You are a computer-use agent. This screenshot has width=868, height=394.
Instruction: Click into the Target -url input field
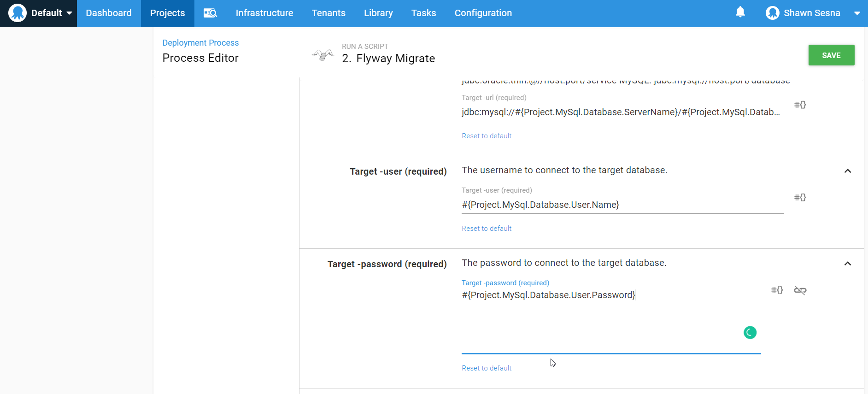622,112
